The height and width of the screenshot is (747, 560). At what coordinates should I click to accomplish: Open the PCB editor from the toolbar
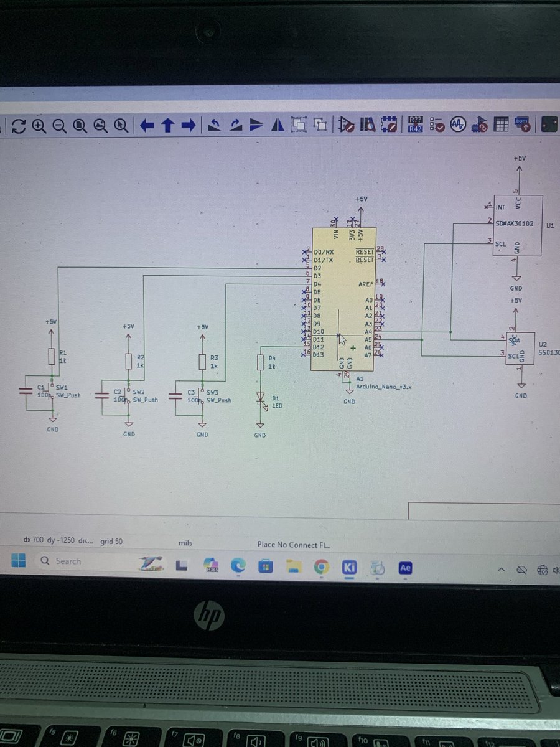(x=549, y=124)
